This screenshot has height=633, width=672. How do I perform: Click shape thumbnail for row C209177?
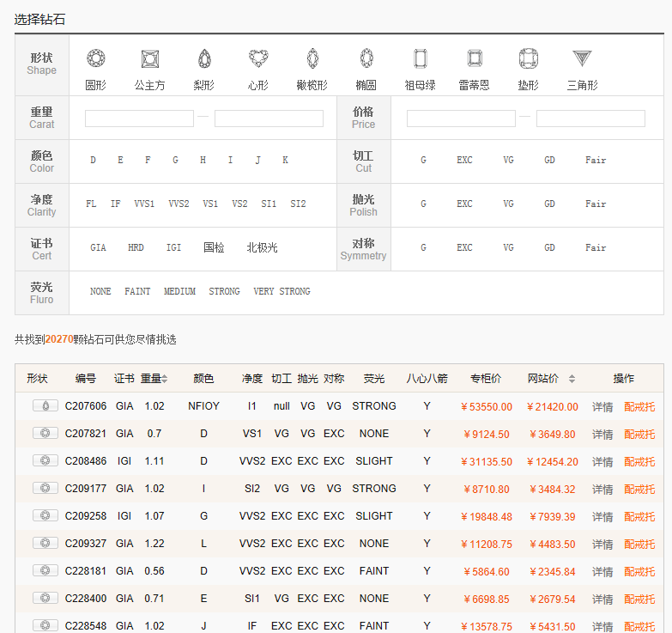(45, 489)
